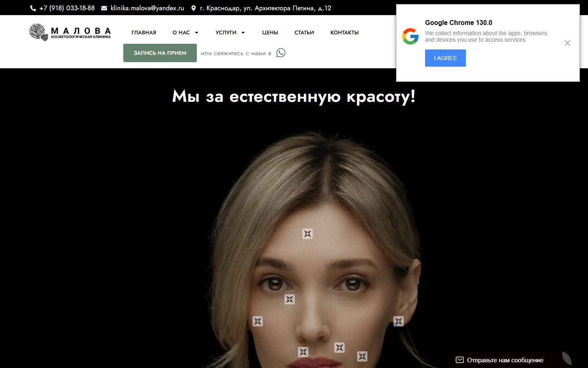Viewport: 588px width, 368px height.
Task: Expand the О НАС dropdown arrow
Action: pos(196,33)
